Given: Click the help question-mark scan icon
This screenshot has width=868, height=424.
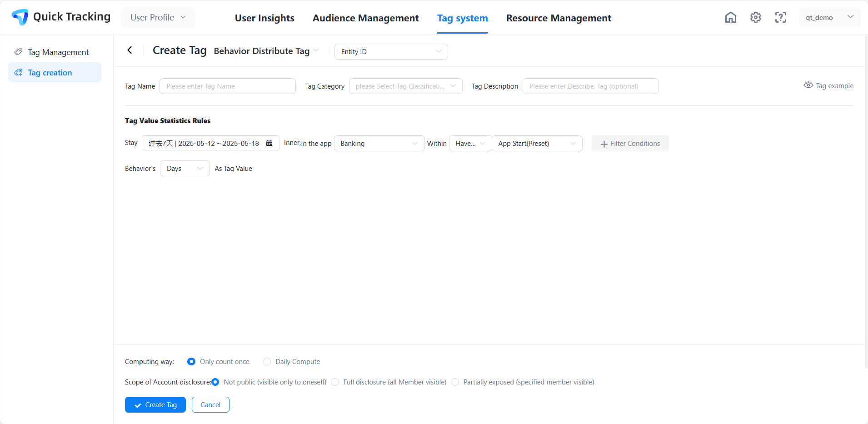Looking at the screenshot, I should (781, 17).
